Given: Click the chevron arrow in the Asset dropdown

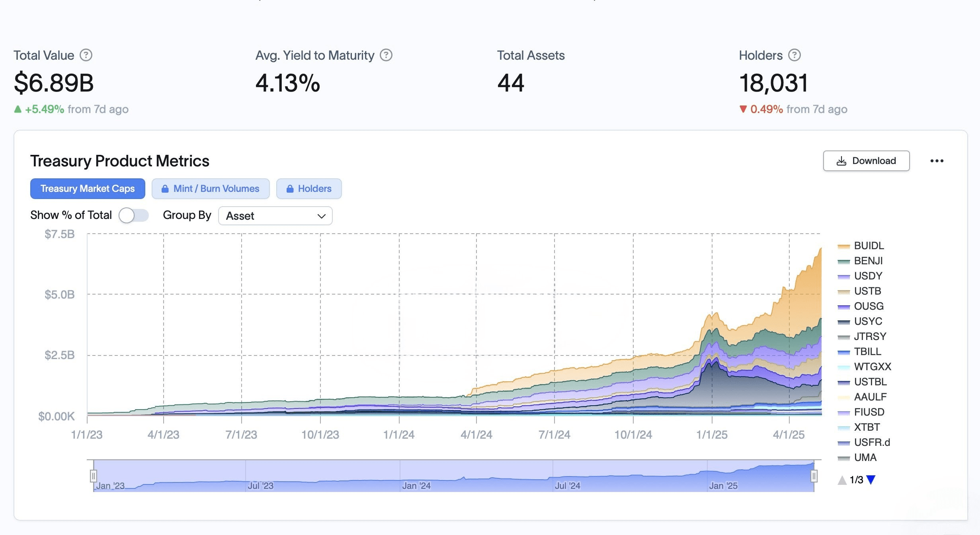Looking at the screenshot, I should coord(321,216).
